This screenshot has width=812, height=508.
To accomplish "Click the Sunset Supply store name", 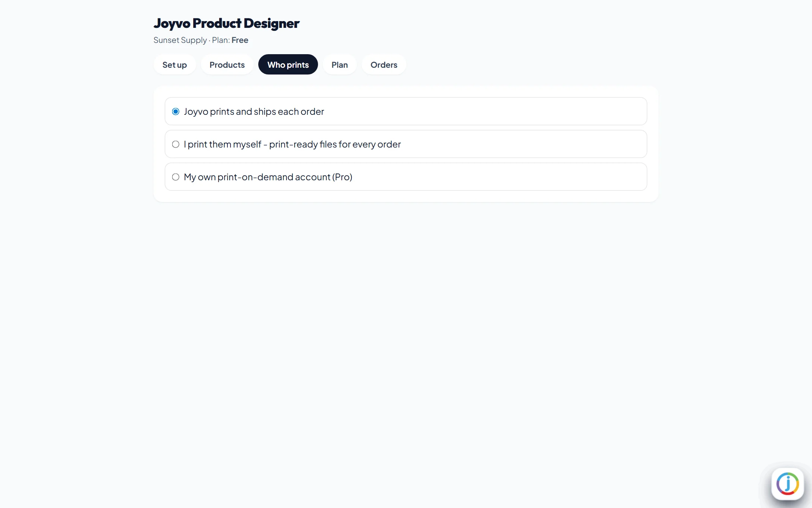I will tap(180, 40).
